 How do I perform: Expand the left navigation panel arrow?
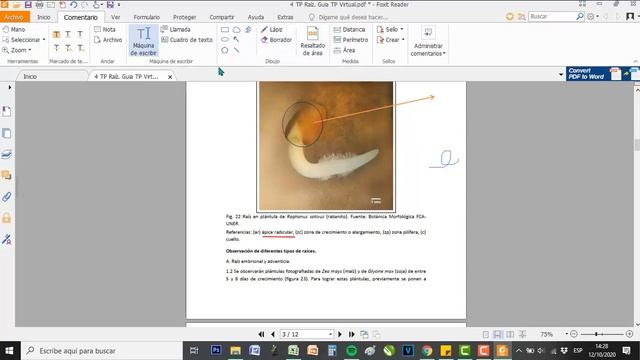point(10,87)
